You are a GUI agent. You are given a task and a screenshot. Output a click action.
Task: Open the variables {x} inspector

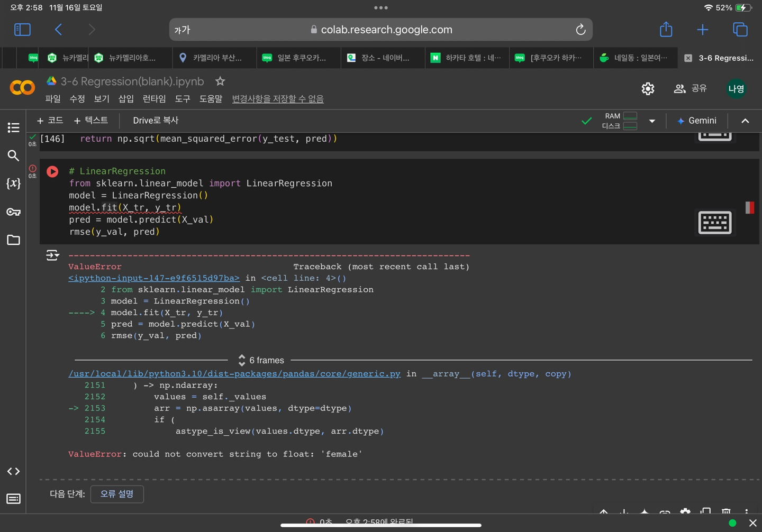[x=14, y=184]
